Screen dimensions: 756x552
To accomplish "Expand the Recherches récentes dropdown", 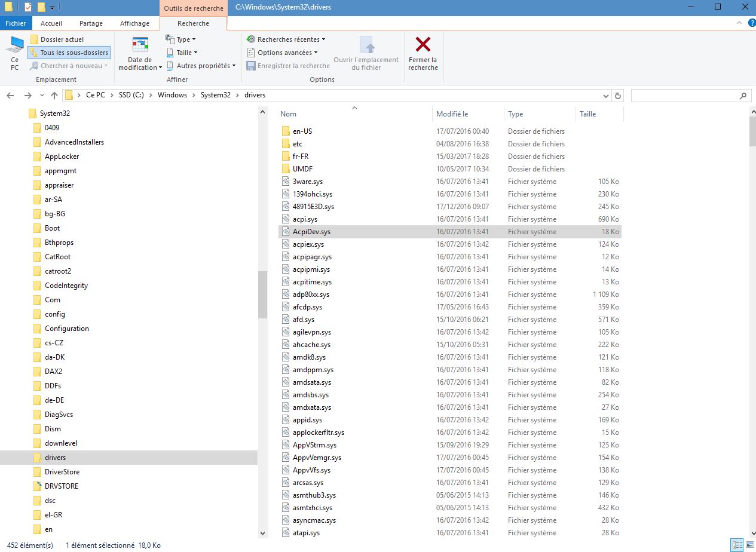I will tap(286, 39).
